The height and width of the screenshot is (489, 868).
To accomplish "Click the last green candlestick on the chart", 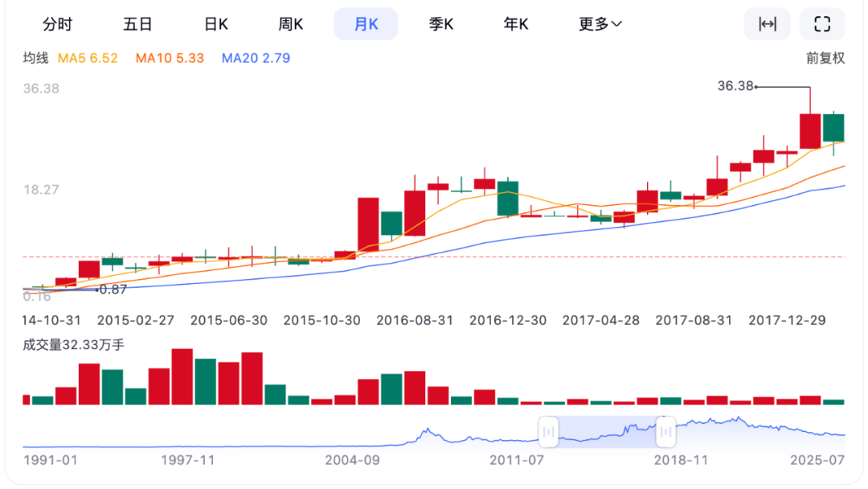I will click(x=833, y=128).
